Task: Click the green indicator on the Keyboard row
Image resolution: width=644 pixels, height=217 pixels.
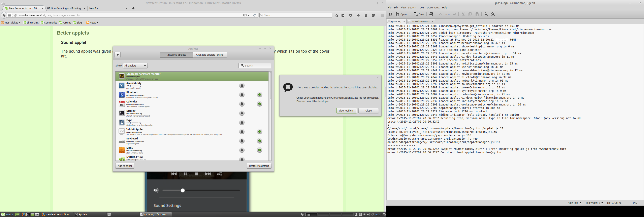Action: [260, 141]
